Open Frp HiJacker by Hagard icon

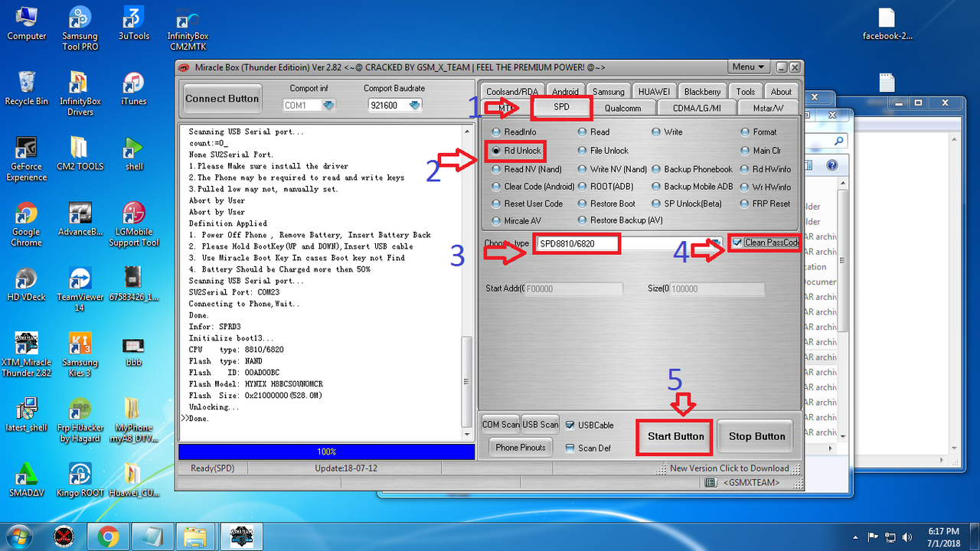coord(80,419)
